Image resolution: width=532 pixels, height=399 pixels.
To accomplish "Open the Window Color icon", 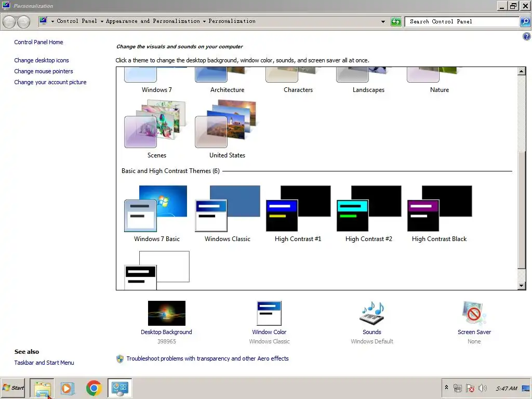I will 269,313.
